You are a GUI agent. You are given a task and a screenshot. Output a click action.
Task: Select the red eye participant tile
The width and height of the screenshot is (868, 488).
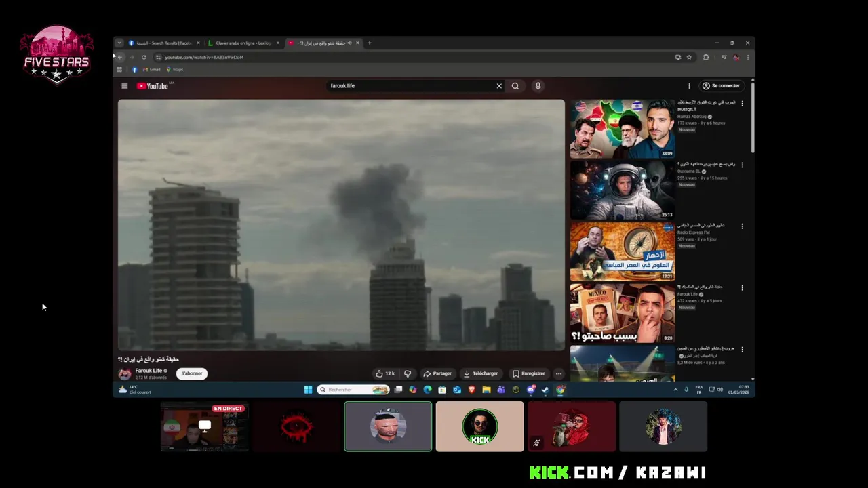pos(296,426)
